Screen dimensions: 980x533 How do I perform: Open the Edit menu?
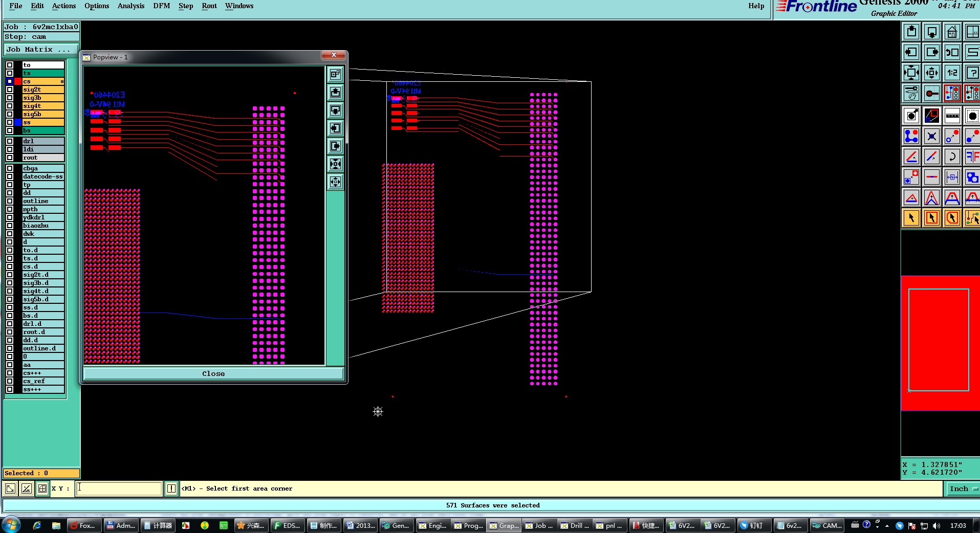(x=37, y=6)
